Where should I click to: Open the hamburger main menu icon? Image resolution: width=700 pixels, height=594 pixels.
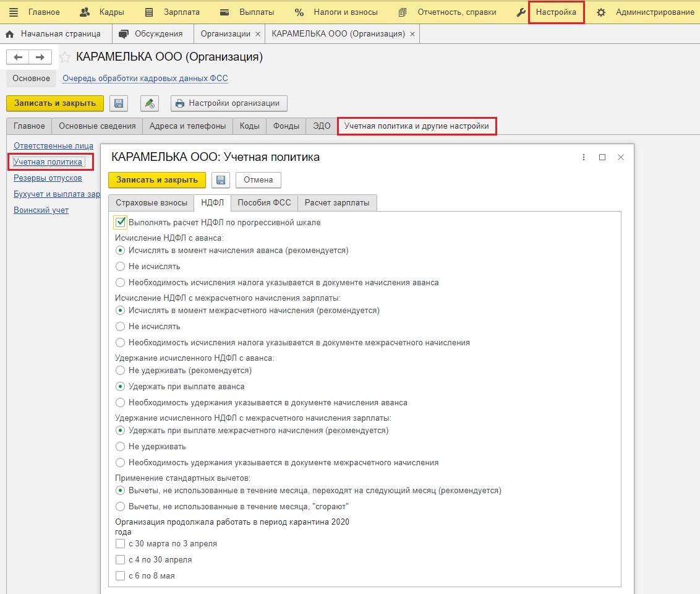click(14, 12)
